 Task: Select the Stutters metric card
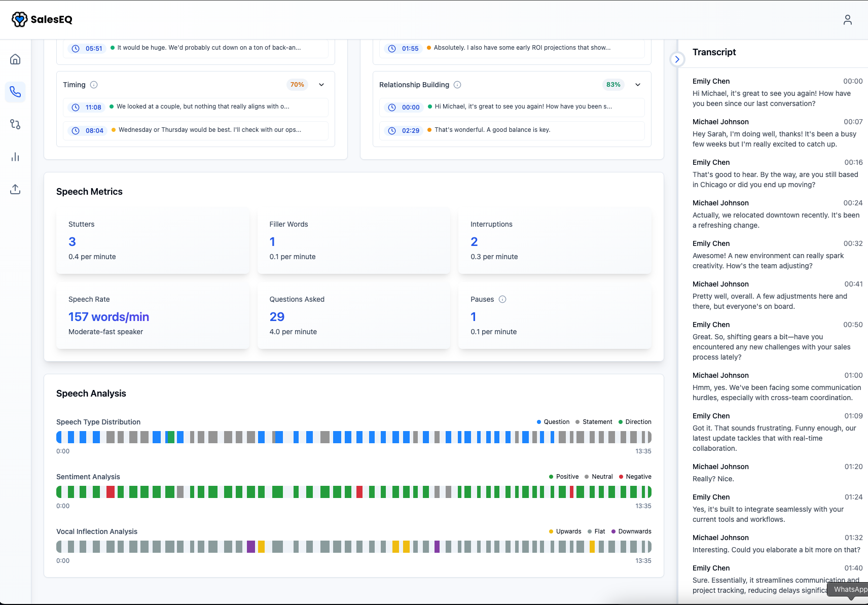tap(153, 241)
